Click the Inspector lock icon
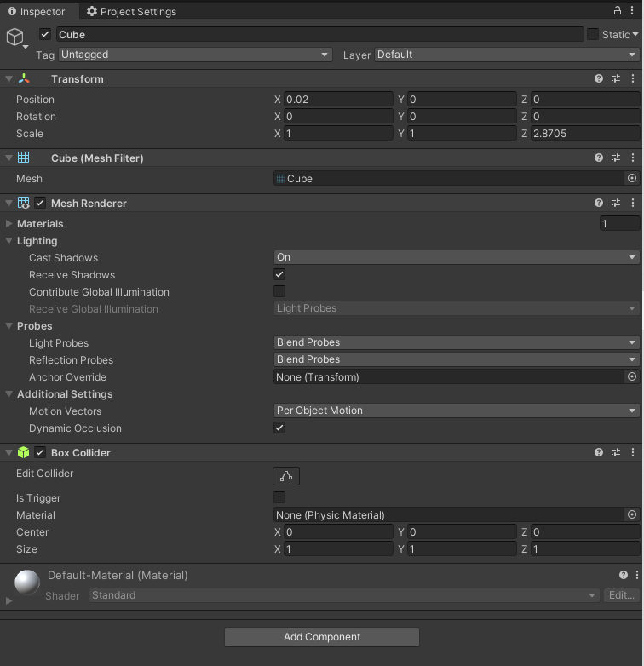644x666 pixels. 618,10
